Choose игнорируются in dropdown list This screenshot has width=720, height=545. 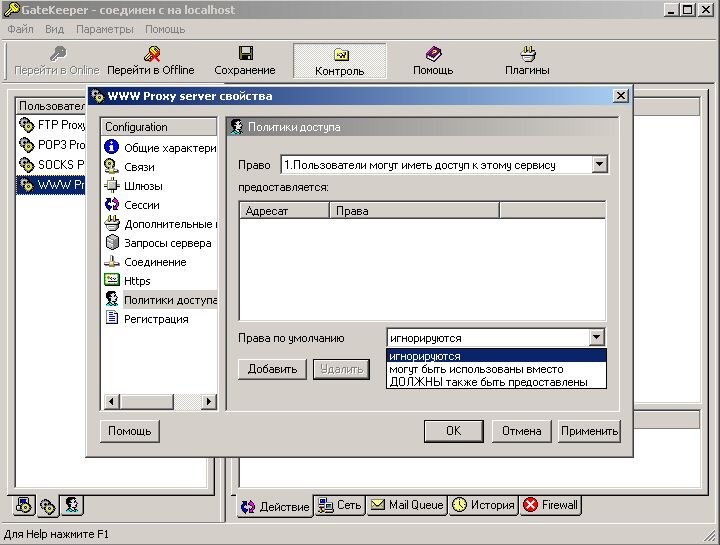[496, 356]
